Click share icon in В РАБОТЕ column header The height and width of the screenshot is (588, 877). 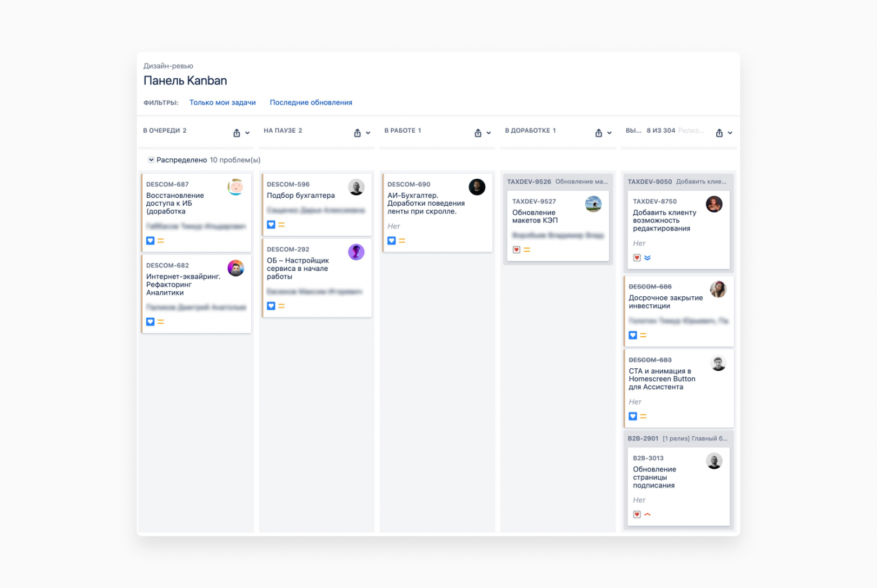(478, 133)
